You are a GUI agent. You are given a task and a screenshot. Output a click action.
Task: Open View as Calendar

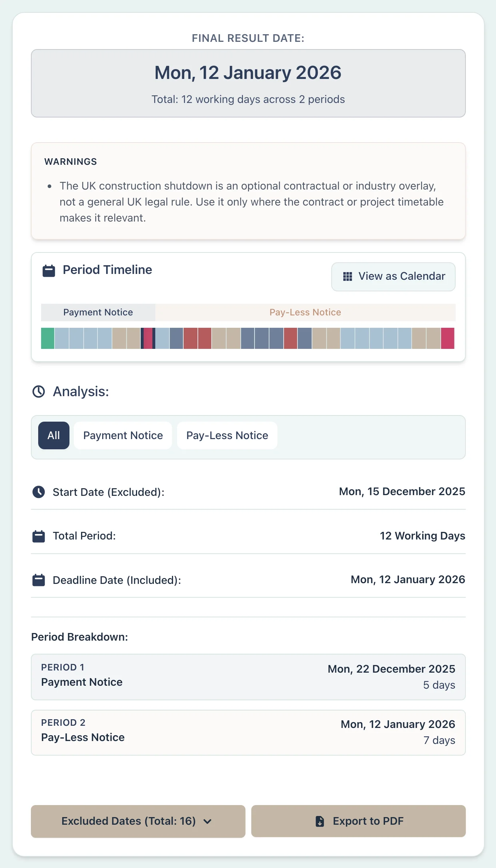(x=393, y=276)
